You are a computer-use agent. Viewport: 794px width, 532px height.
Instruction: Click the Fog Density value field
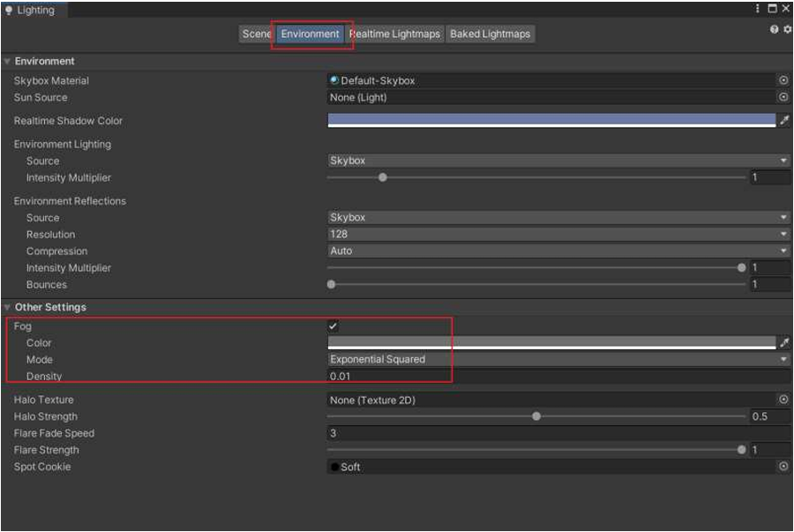point(558,376)
